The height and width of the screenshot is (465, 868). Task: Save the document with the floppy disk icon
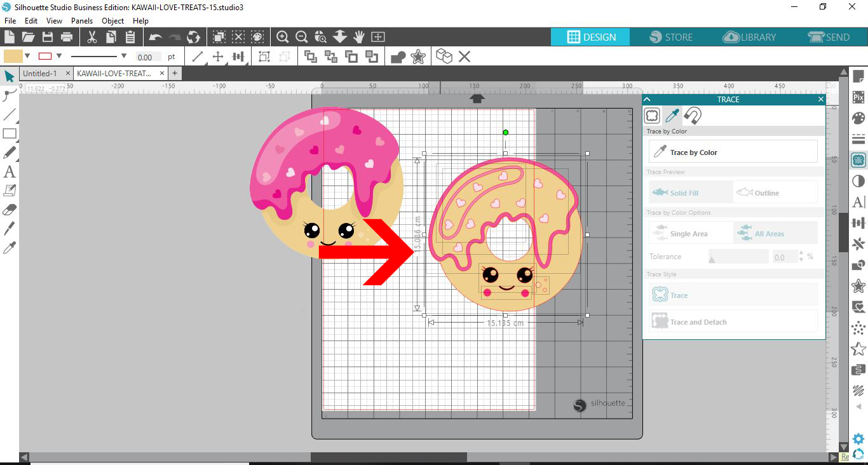(47, 37)
